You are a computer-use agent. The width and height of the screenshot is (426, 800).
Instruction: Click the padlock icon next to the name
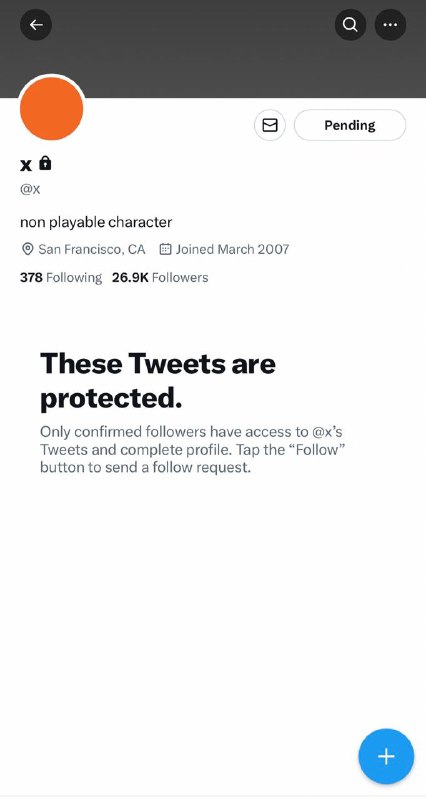45,163
